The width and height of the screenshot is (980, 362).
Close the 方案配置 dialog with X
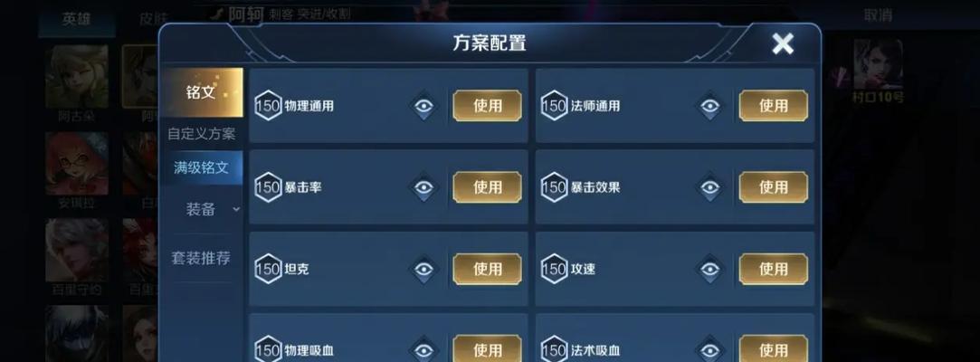point(783,43)
